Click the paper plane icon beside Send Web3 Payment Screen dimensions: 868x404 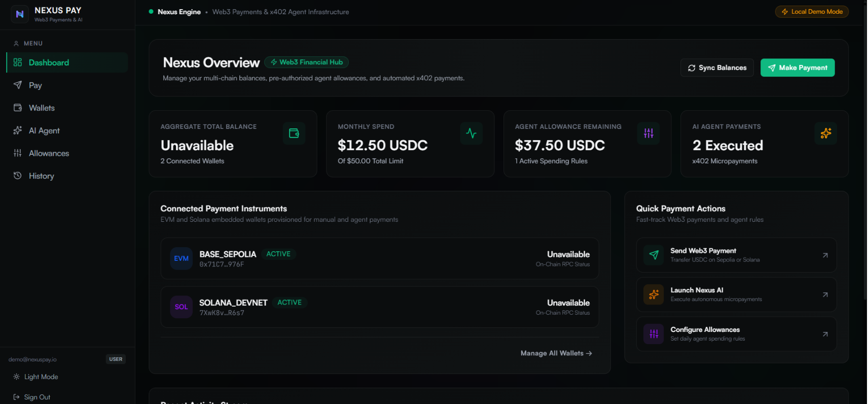pyautogui.click(x=654, y=255)
